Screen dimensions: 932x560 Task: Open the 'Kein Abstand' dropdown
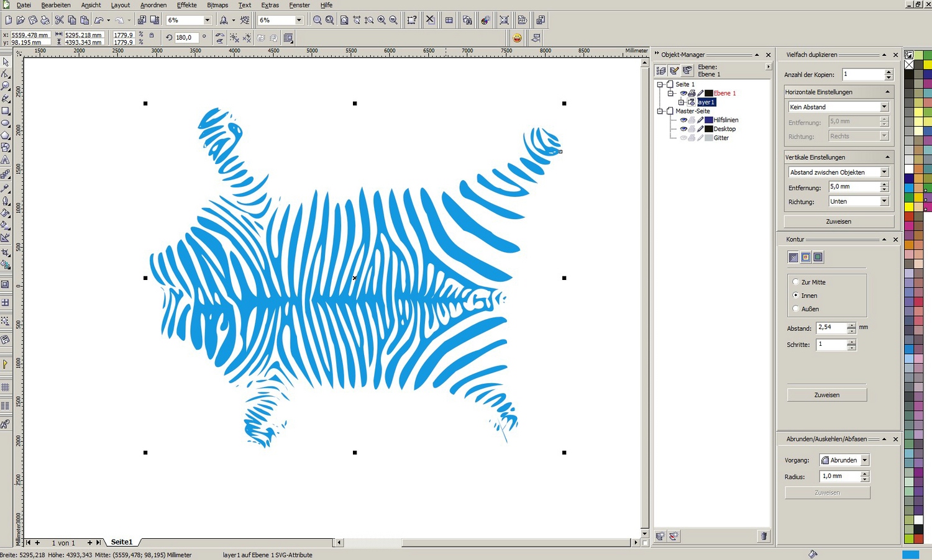pos(884,107)
